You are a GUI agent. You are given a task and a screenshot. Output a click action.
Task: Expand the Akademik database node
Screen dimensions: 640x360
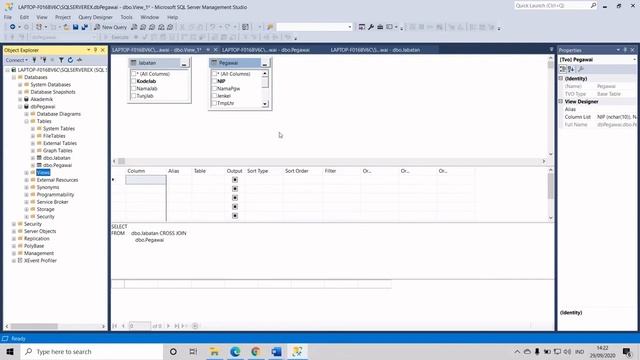(x=20, y=99)
